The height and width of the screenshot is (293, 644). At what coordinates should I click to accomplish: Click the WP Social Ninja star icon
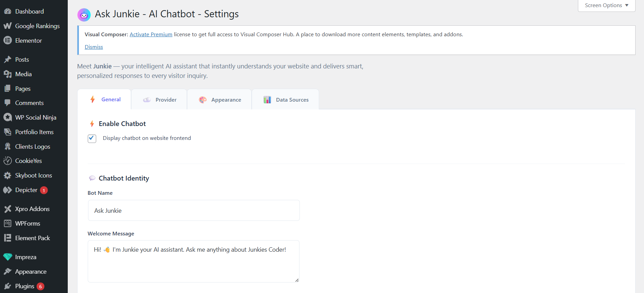point(7,118)
